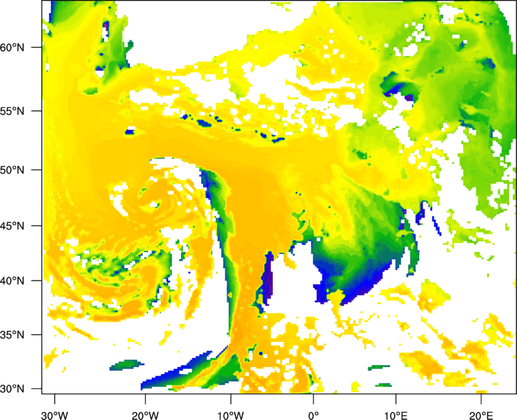Click the 40°N latitude label
Screen dimensions: 517x420
click(12, 281)
